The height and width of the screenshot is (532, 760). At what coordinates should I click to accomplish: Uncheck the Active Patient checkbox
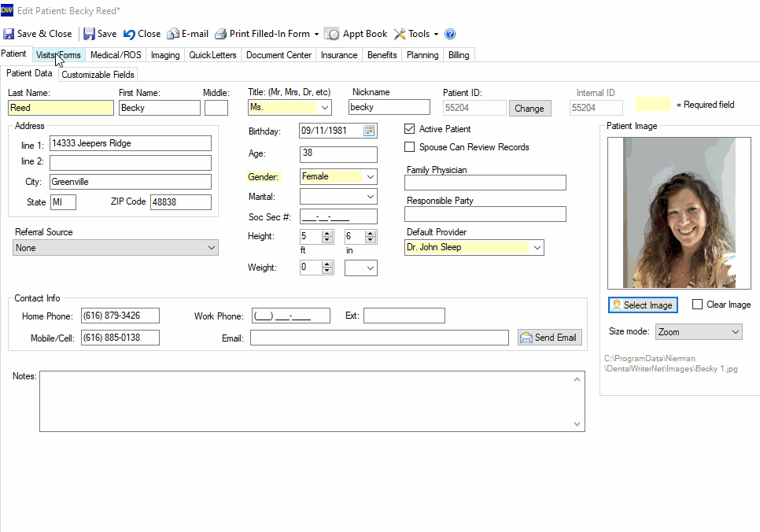(410, 129)
